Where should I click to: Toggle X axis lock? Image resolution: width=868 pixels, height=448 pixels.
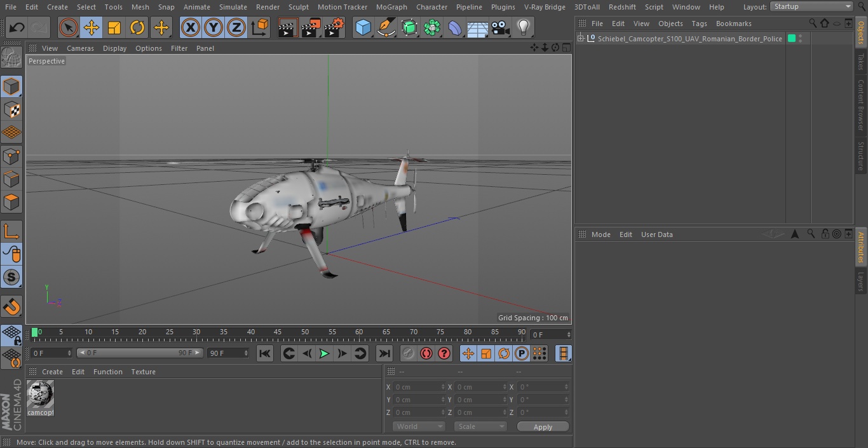(190, 27)
